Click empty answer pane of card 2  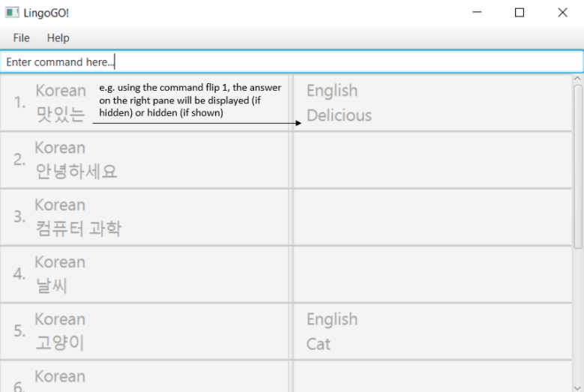coord(432,160)
